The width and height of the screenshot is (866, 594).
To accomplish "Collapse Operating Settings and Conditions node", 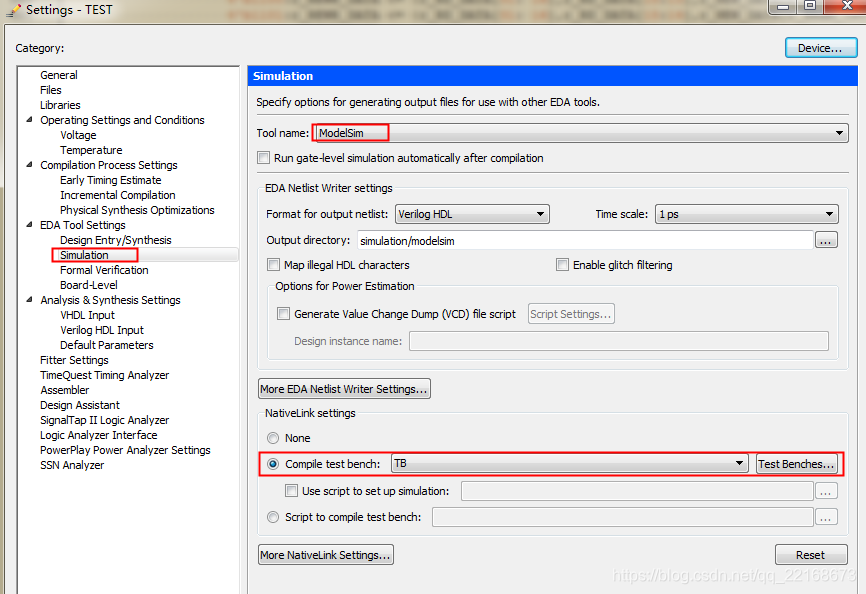I will [x=30, y=120].
